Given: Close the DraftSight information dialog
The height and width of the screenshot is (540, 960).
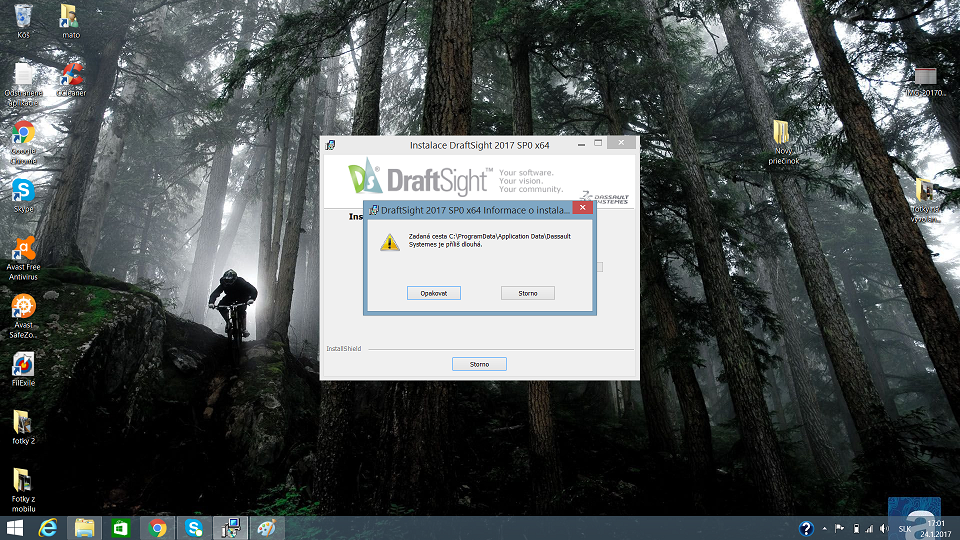Looking at the screenshot, I should tap(583, 210).
